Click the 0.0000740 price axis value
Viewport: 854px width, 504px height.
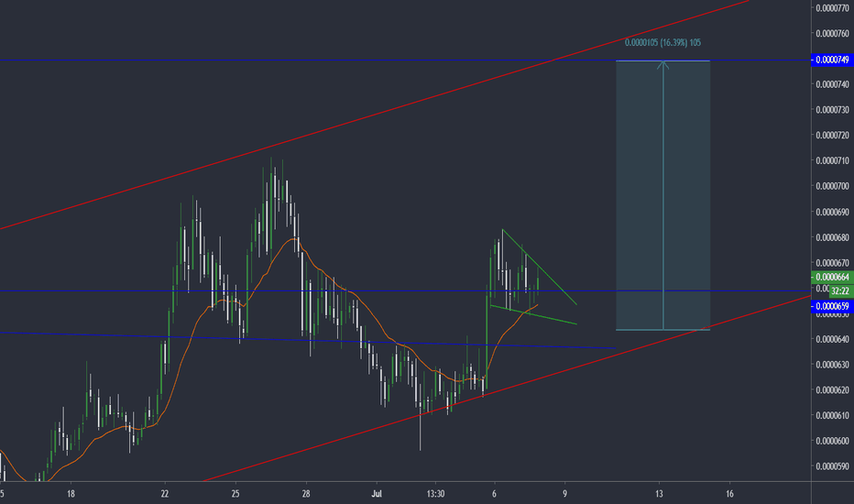click(x=832, y=84)
